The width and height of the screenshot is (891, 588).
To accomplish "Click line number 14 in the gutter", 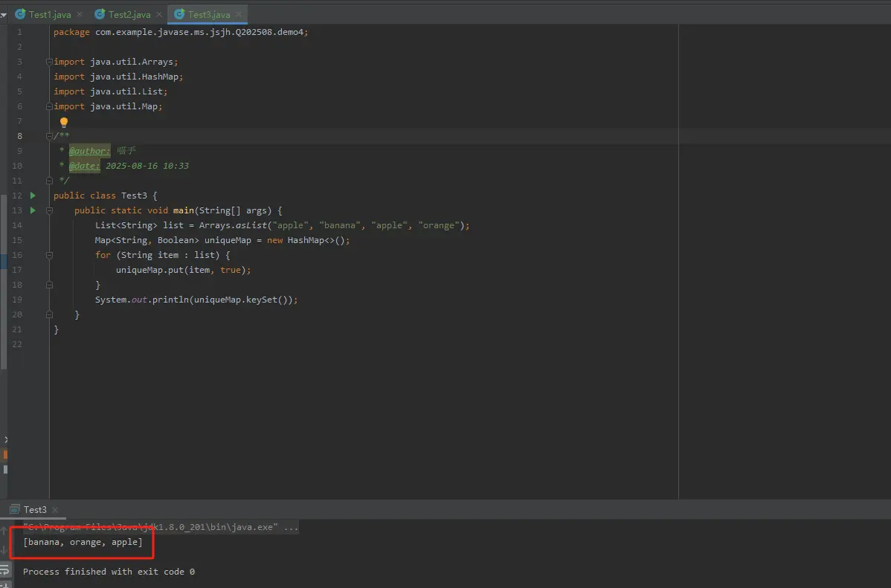I will click(17, 225).
